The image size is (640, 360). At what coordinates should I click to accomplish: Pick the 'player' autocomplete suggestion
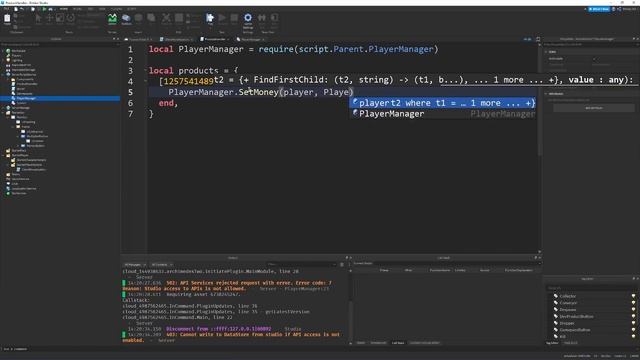tap(443, 103)
